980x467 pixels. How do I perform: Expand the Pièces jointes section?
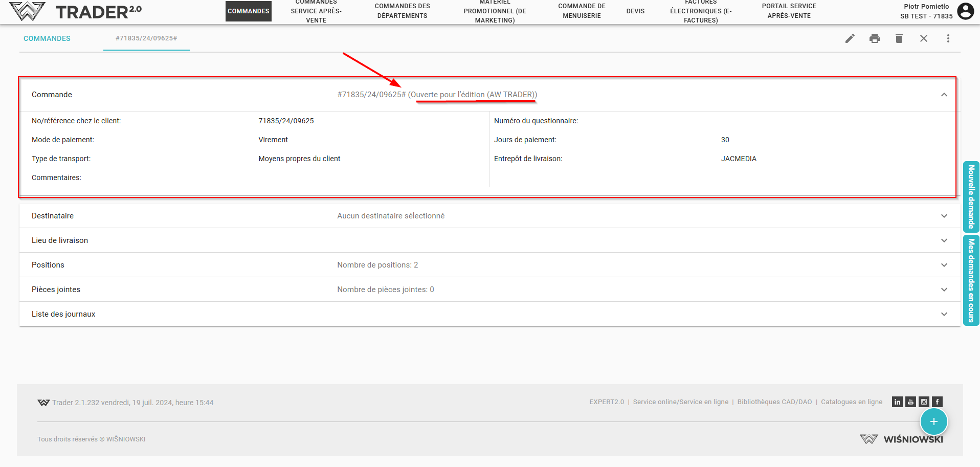point(944,290)
